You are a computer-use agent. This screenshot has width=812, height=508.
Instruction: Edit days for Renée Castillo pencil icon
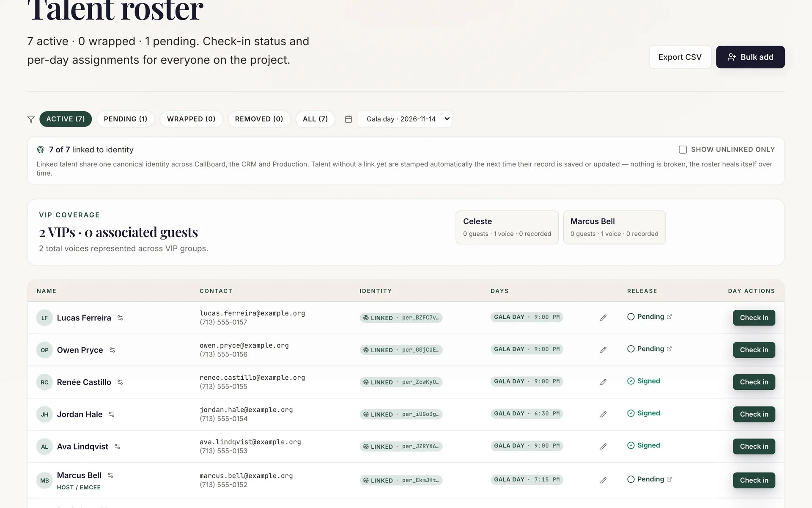point(604,382)
